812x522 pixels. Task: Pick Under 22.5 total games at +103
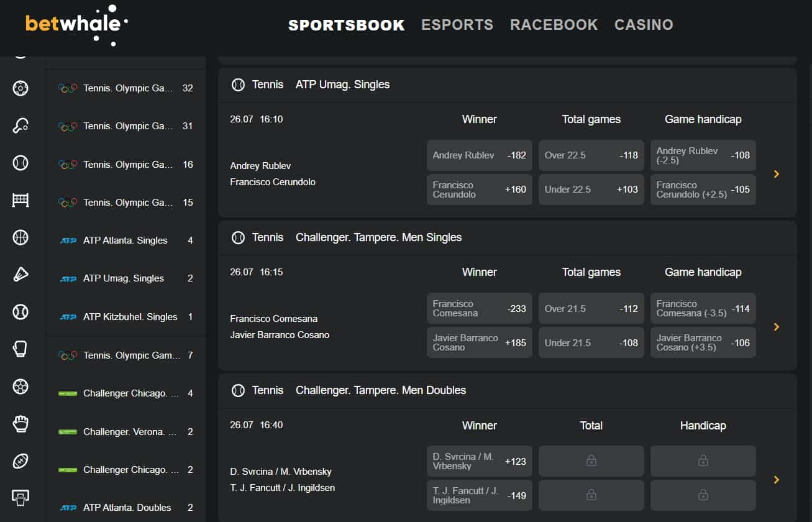point(591,190)
